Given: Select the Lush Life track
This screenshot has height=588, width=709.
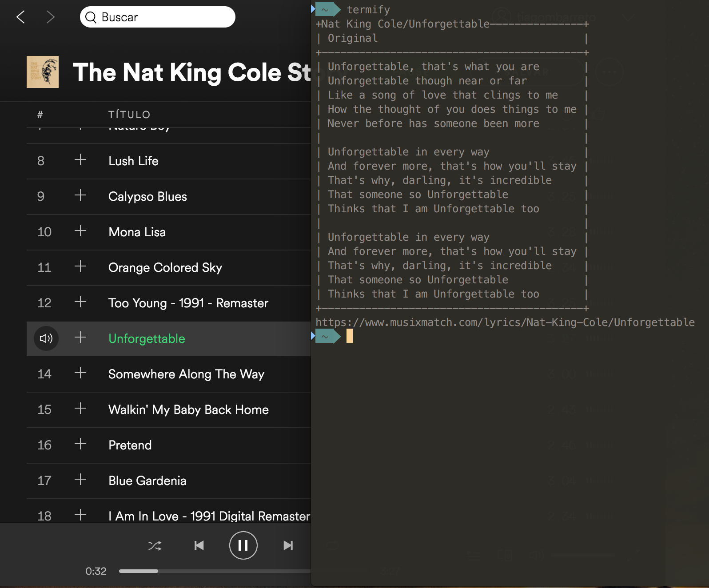Looking at the screenshot, I should coord(133,161).
